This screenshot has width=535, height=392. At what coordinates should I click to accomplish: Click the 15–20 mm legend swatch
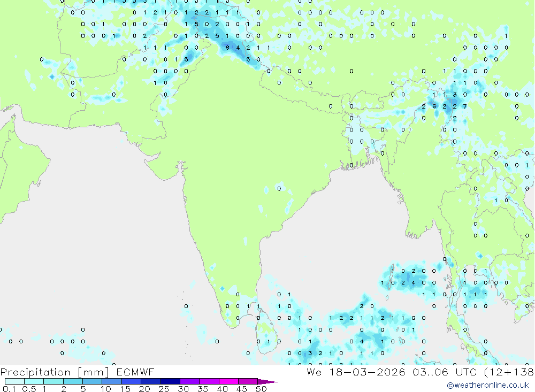point(132,381)
